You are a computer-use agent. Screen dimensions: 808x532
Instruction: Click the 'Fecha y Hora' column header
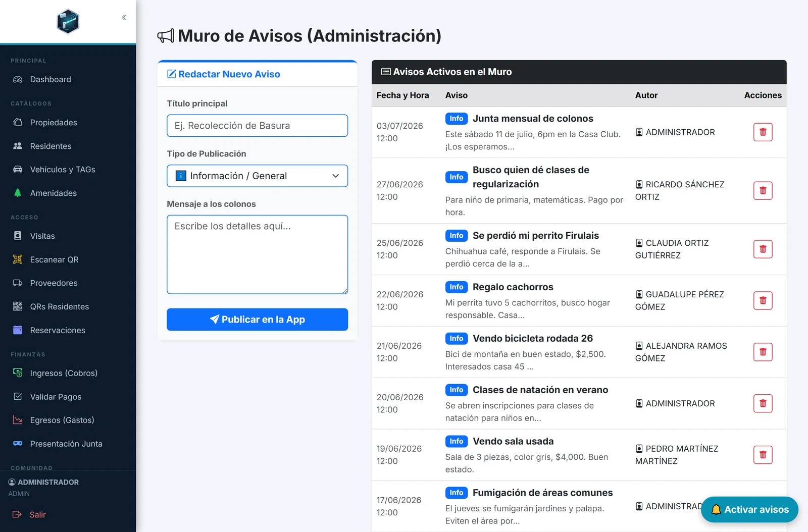[x=402, y=95]
